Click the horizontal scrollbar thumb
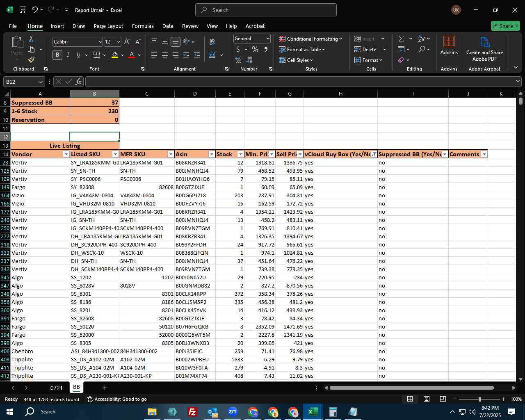 (411, 388)
